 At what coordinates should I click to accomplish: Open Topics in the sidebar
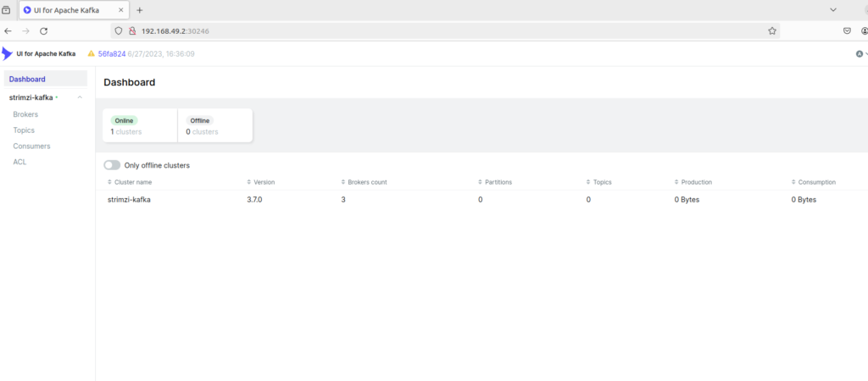point(24,130)
